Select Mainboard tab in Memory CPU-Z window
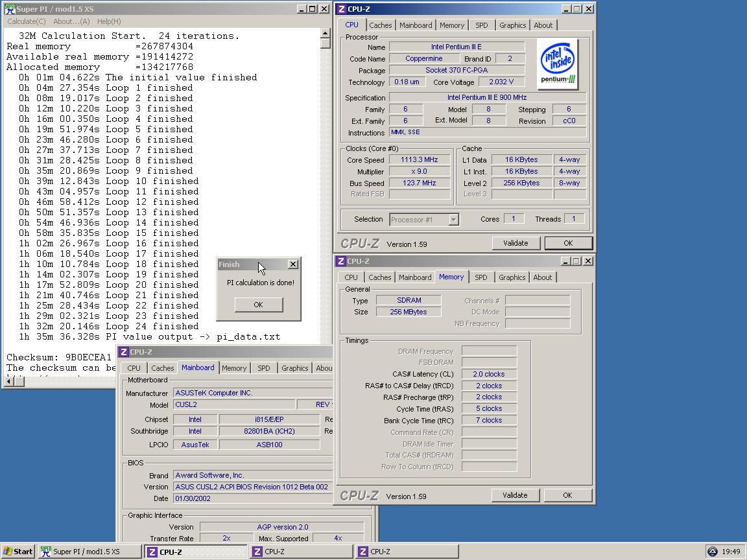 415,277
